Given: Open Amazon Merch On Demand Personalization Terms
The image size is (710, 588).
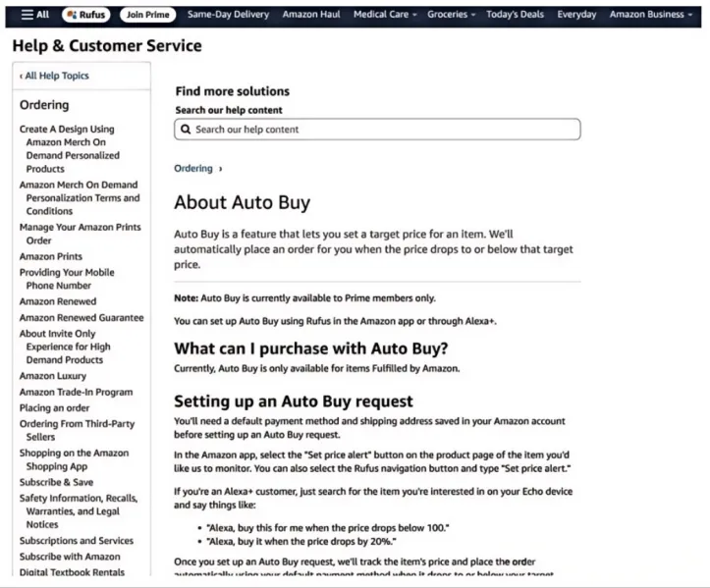Looking at the screenshot, I should (80, 198).
